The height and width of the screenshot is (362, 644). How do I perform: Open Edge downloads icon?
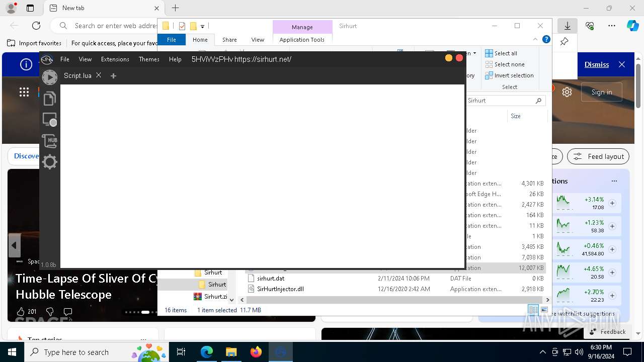[x=568, y=26]
